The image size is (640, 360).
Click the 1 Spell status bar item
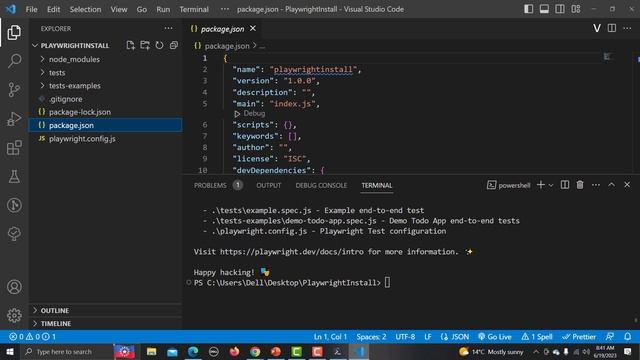pos(537,337)
